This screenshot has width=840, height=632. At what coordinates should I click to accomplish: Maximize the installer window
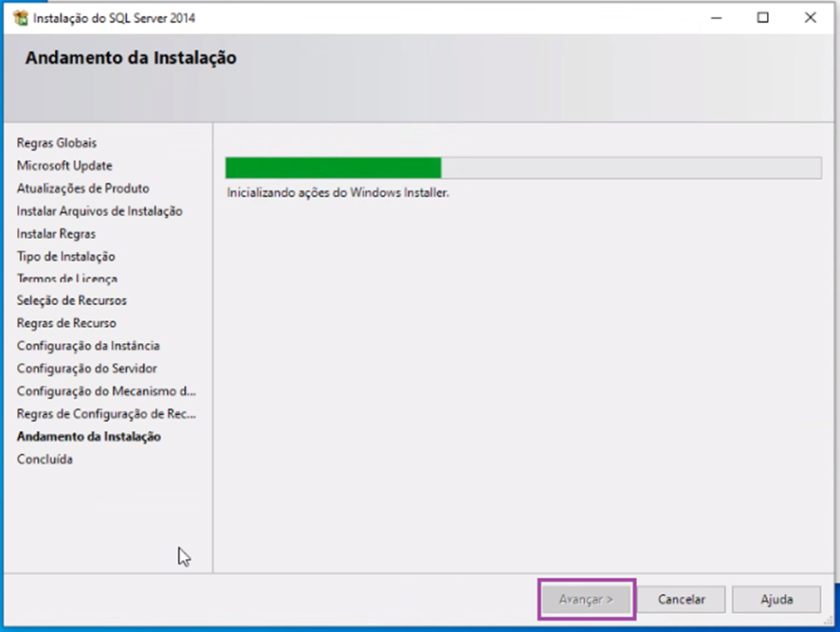click(763, 18)
